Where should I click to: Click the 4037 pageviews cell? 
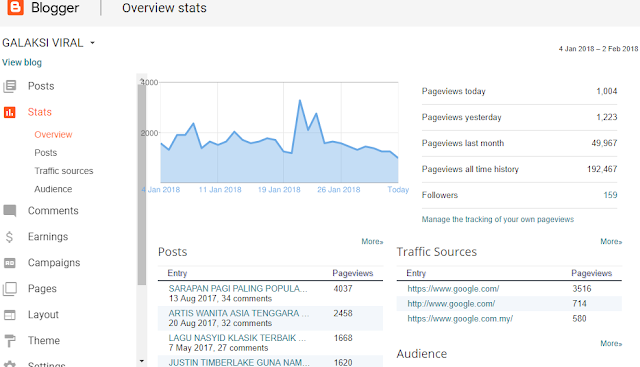click(343, 289)
